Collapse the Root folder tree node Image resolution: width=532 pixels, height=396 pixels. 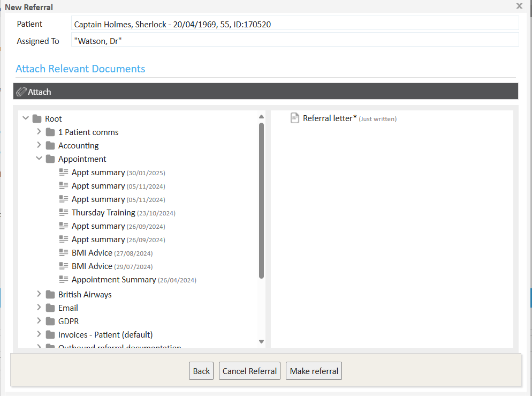[x=26, y=118]
